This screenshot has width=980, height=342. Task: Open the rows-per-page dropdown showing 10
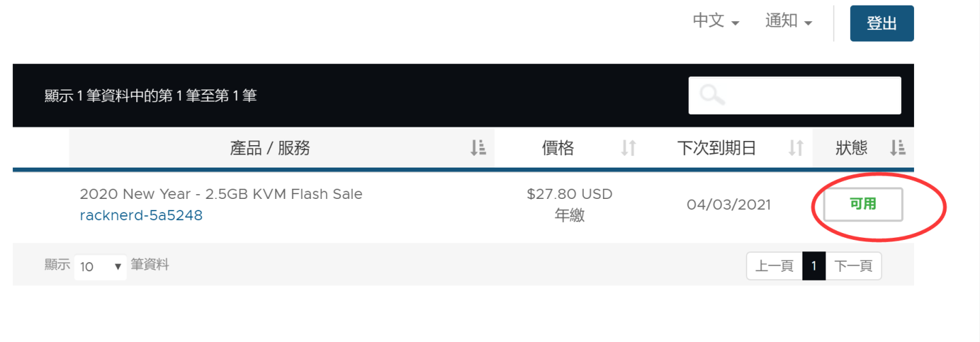click(100, 266)
